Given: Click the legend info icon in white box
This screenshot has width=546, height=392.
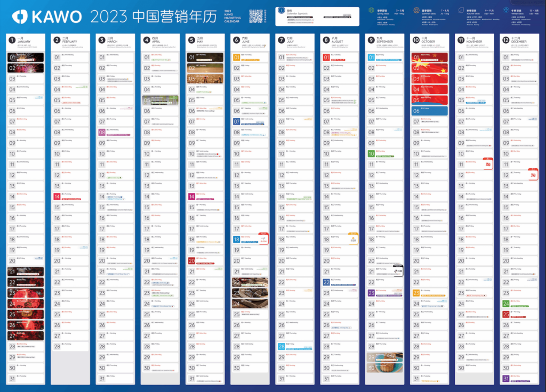Looking at the screenshot, I should pos(281,11).
